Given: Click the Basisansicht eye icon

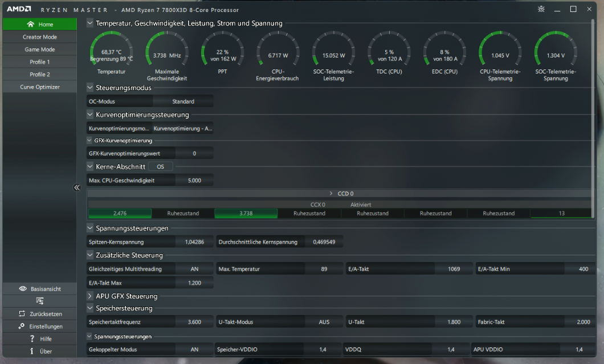Looking at the screenshot, I should (x=23, y=288).
